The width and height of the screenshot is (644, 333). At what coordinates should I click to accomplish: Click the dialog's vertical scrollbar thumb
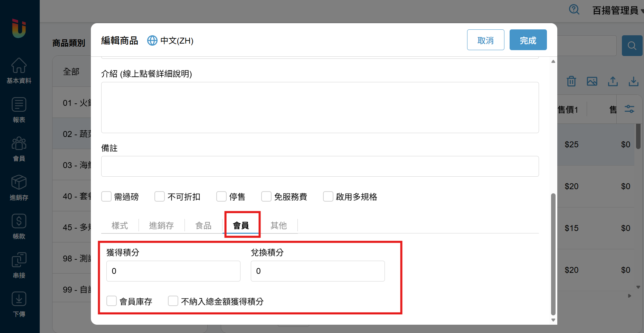point(553,254)
